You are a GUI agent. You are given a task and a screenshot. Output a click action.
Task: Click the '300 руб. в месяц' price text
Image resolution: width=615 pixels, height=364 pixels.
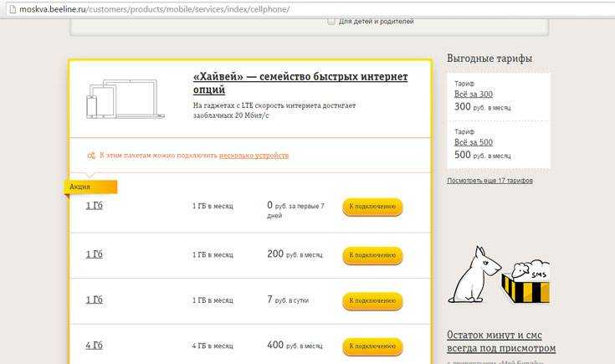tap(483, 107)
